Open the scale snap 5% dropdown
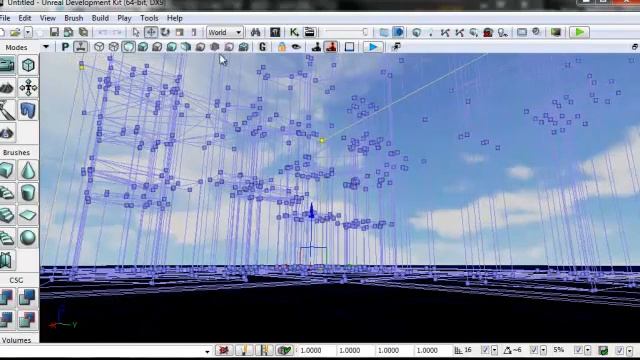640x360 pixels. [588, 350]
